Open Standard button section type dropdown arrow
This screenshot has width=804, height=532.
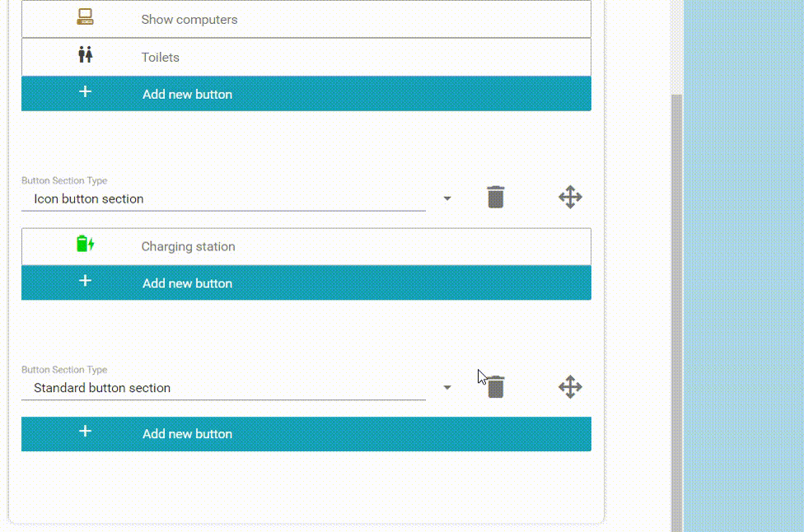pyautogui.click(x=447, y=387)
